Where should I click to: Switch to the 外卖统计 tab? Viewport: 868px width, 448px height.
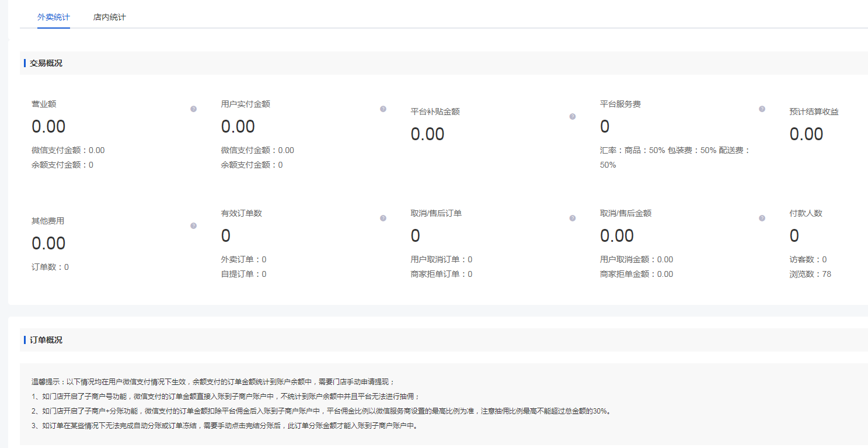[54, 17]
